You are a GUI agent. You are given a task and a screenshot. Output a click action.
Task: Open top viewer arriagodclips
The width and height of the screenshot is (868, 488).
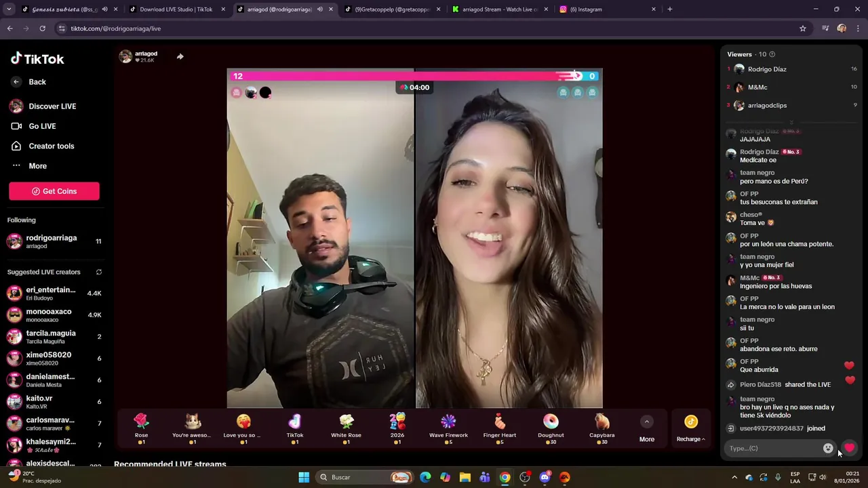pyautogui.click(x=792, y=106)
